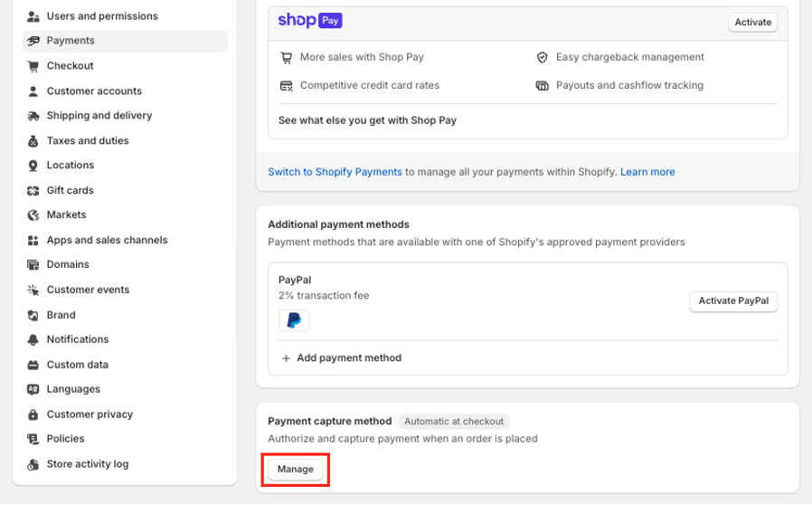Click the Activate PayPal button
Viewport: 812px width, 505px height.
(x=733, y=301)
